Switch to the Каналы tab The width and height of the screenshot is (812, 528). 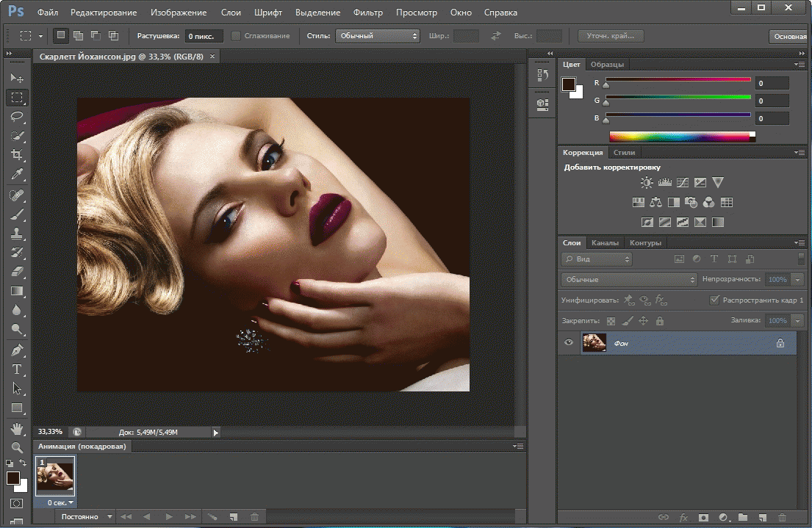[x=605, y=243]
